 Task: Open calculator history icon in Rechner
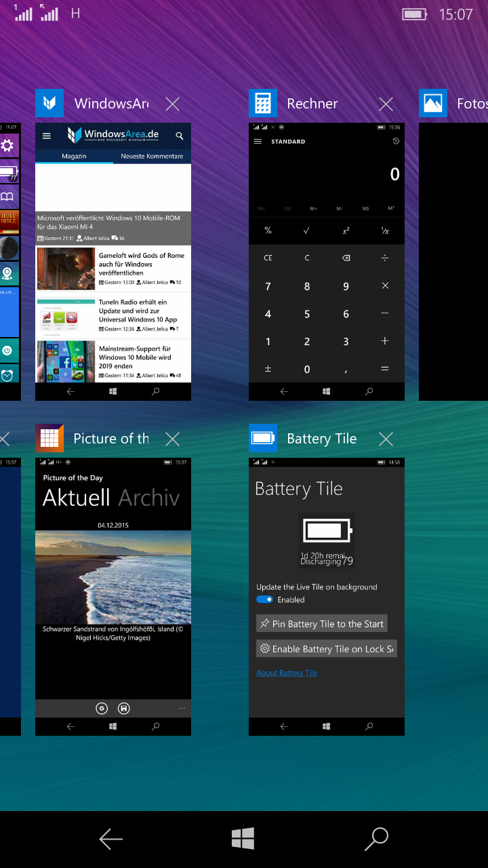click(396, 141)
